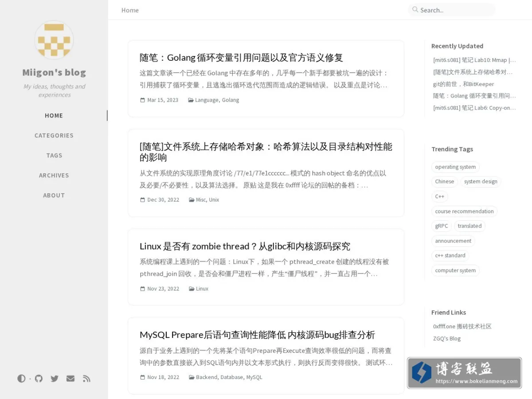Open recently updated '随笔：Golang 循环变量引用问…'
This screenshot has height=399, width=532.
tap(474, 96)
